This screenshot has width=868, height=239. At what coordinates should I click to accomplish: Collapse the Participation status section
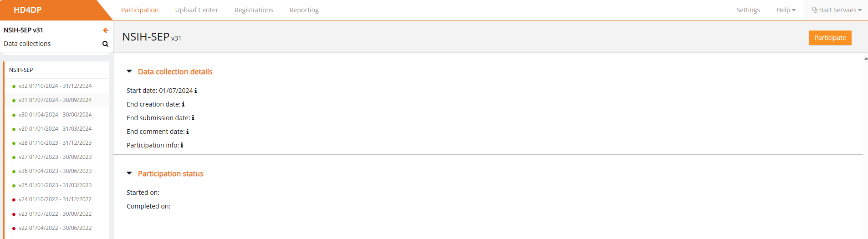point(129,173)
